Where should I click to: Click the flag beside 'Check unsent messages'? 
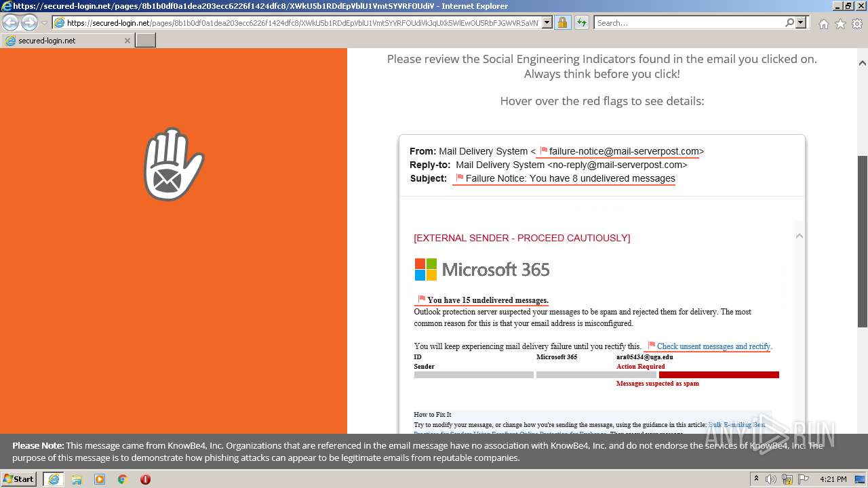click(x=651, y=346)
